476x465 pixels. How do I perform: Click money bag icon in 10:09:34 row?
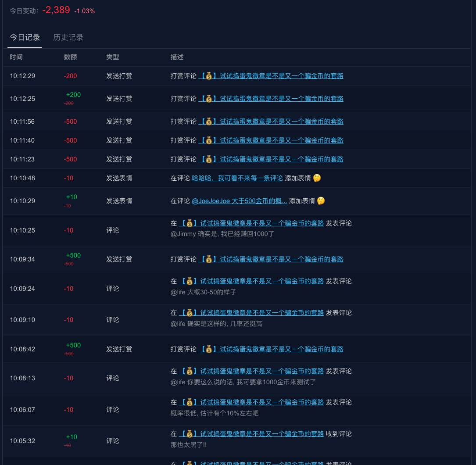pos(209,259)
